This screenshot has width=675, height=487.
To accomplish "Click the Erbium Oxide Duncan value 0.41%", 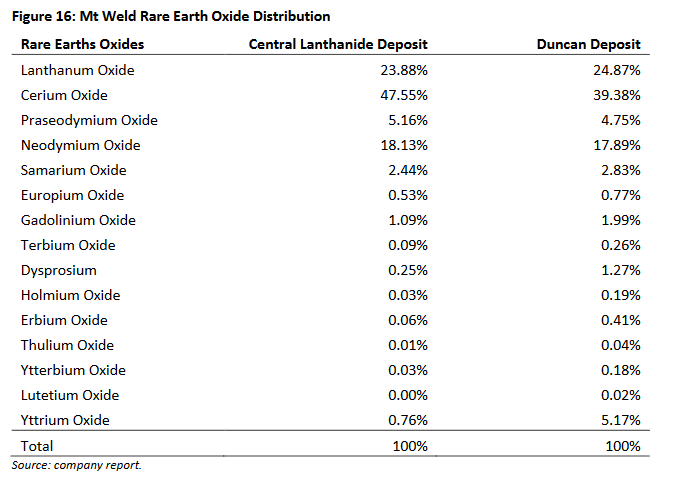I will point(619,320).
